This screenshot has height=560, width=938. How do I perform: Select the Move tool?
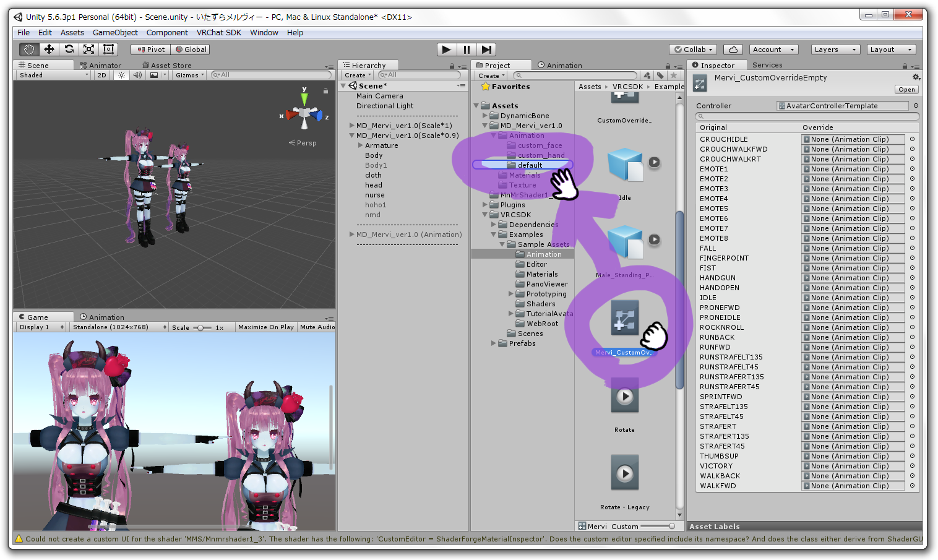[x=49, y=50]
